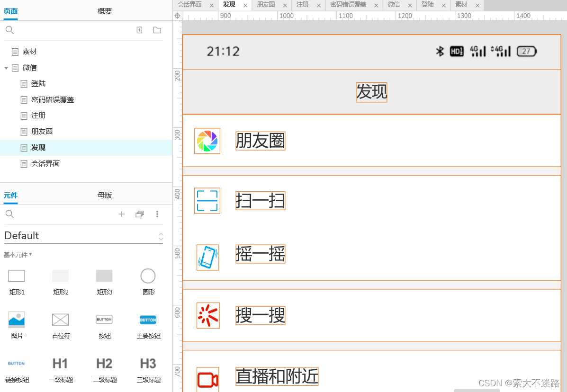Add a new folder in the pages panel
The image size is (567, 392).
(x=157, y=30)
